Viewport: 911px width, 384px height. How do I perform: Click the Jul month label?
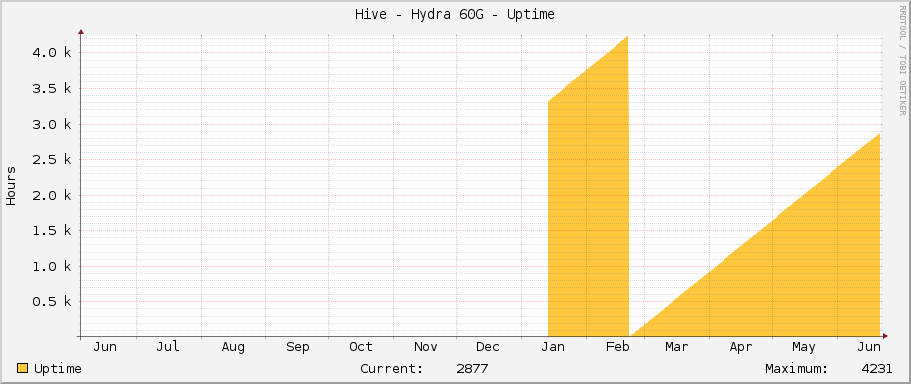tap(168, 347)
